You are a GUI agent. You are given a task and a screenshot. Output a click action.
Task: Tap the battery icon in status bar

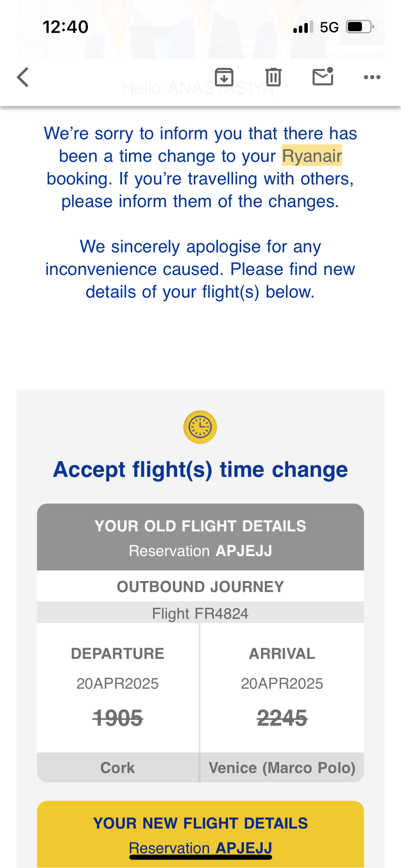tap(359, 27)
